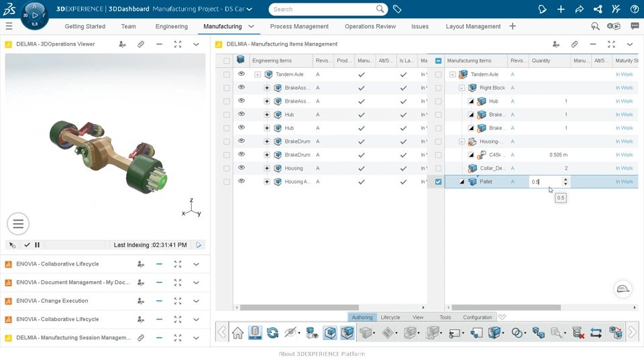Collapse the Housing- manufacturing node

pos(462,141)
